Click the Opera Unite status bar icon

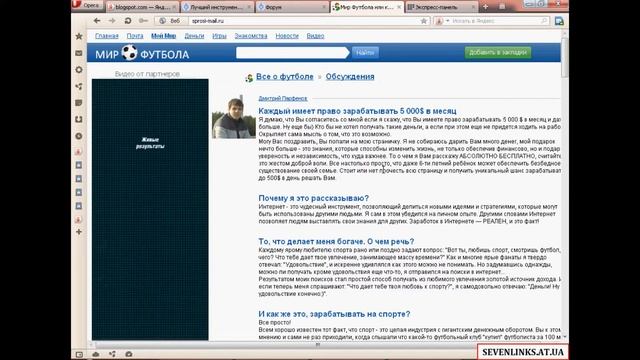point(112,354)
